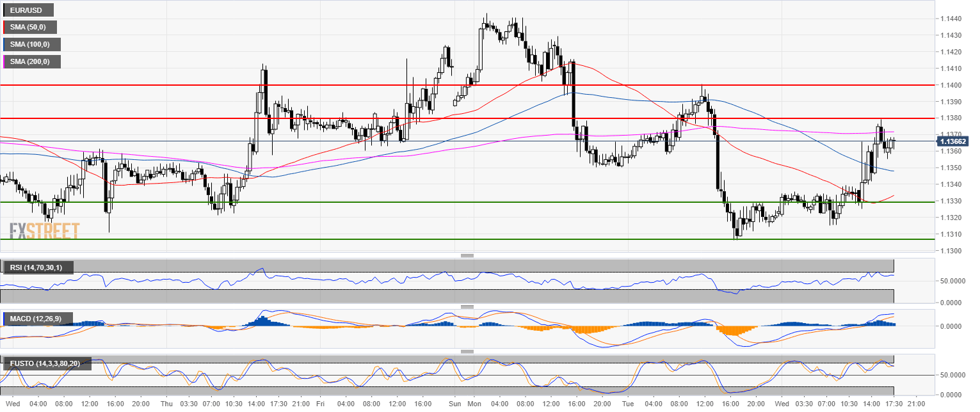Open the MACD (12,26,9) indicator label
Image resolution: width=980 pixels, height=412 pixels.
38,318
